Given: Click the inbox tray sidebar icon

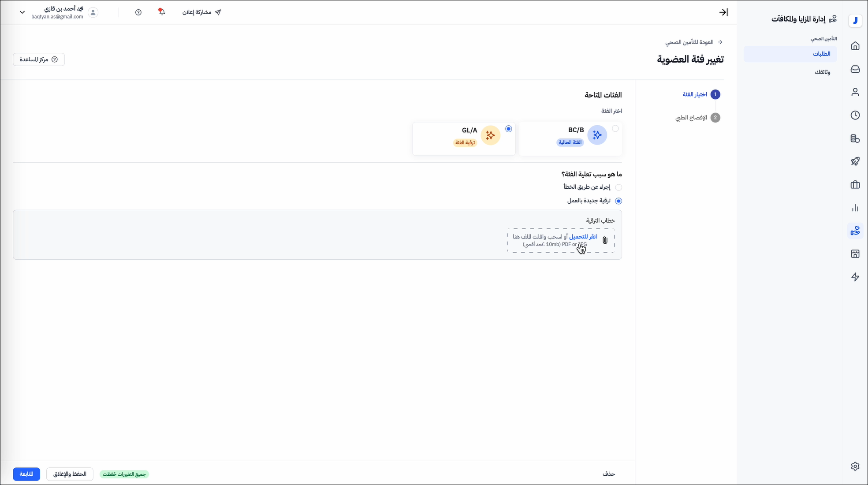Looking at the screenshot, I should click(855, 69).
